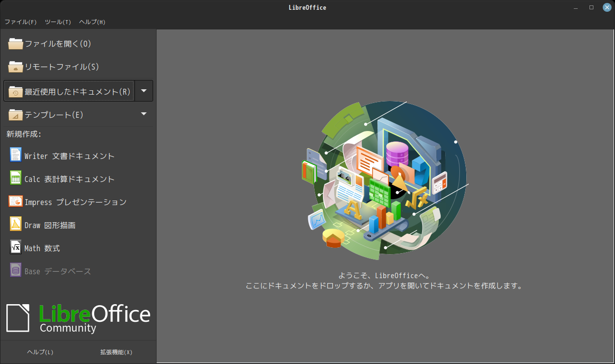Click the Calc spreadsheet icon
The image size is (615, 364).
pos(16,178)
